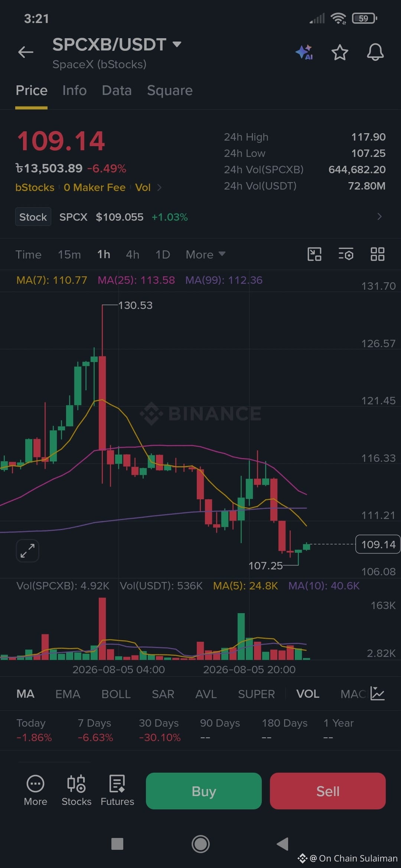Tap the red Sell button
The width and height of the screenshot is (401, 868).
click(328, 791)
